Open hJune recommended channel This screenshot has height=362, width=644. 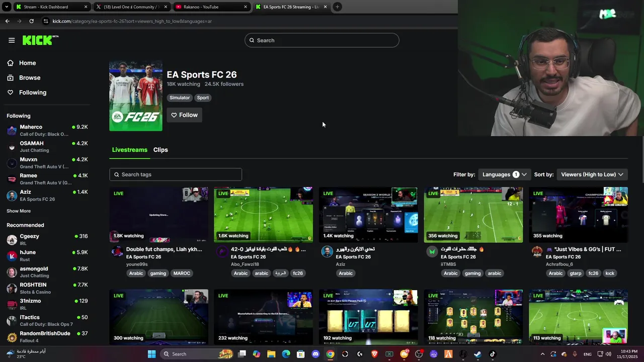47,255
